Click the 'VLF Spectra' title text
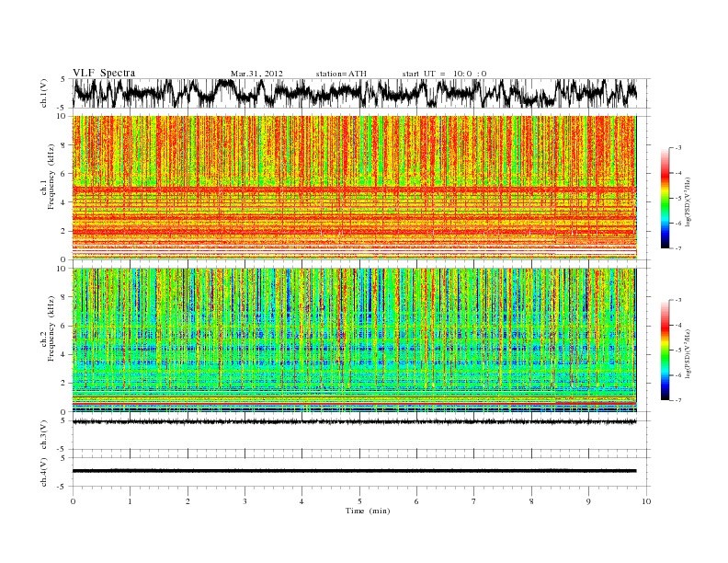 [x=104, y=73]
